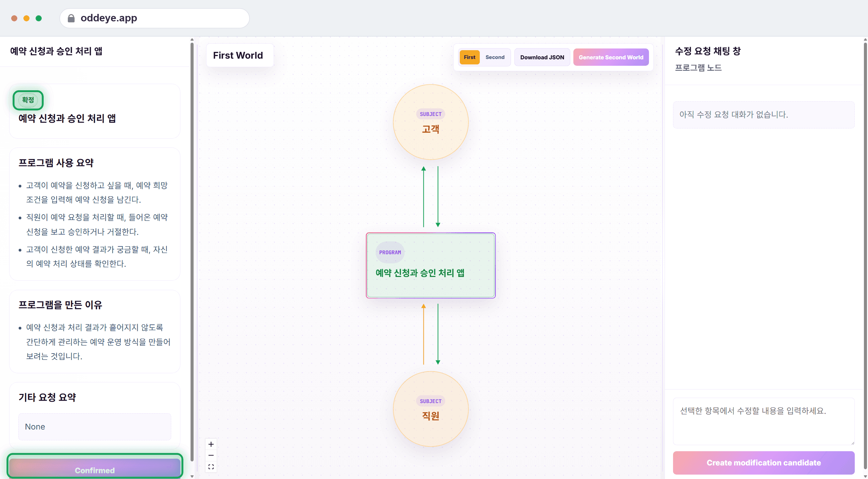
Task: Switch to the Second world toggle
Action: [x=495, y=57]
